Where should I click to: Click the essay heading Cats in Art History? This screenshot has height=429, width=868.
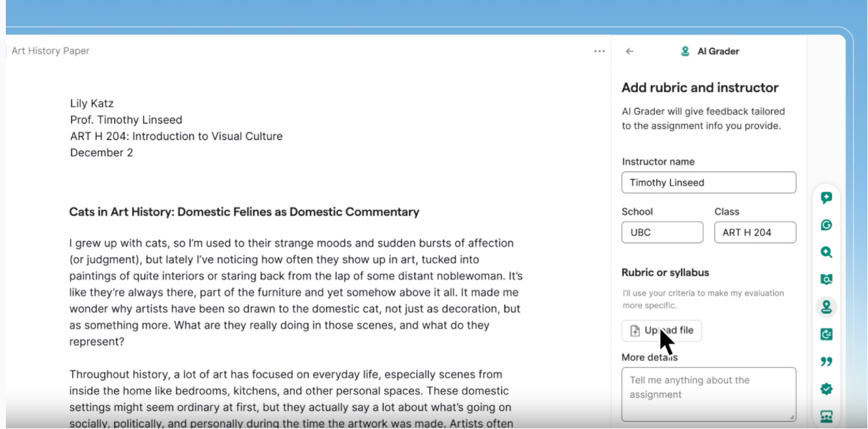pos(244,212)
